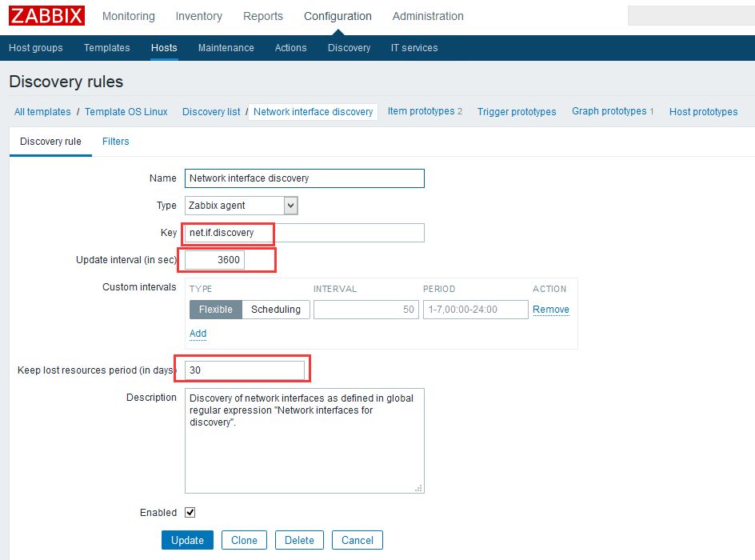Click the Key input field
Viewport: 755px width, 560px height.
click(304, 233)
